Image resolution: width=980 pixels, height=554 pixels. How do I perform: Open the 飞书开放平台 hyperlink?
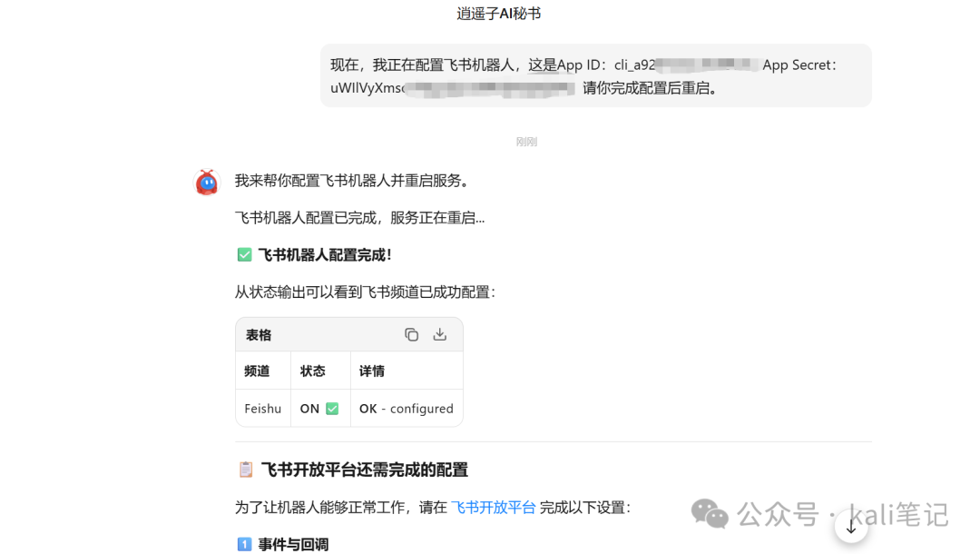pos(493,507)
